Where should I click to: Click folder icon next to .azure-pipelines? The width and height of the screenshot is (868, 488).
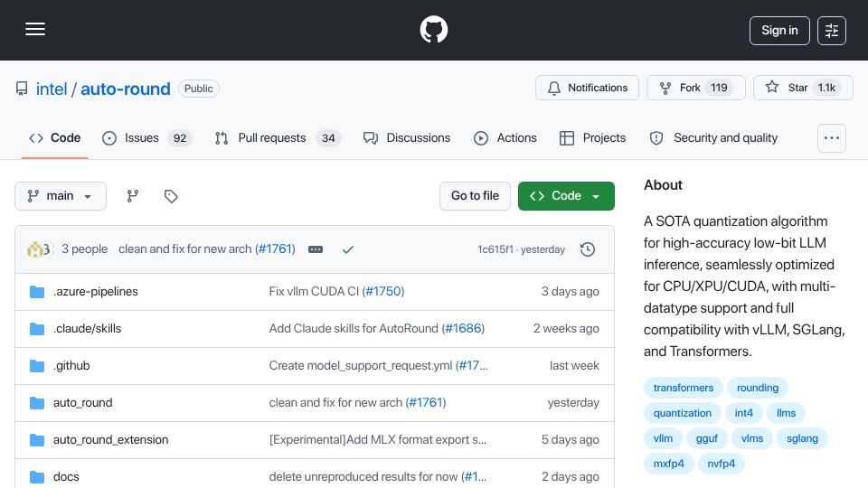click(x=37, y=292)
